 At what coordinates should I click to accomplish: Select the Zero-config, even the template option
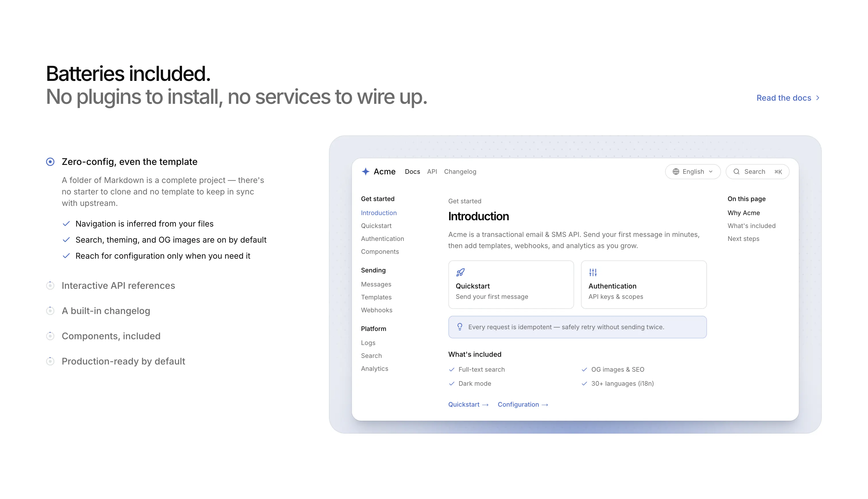[122, 162]
